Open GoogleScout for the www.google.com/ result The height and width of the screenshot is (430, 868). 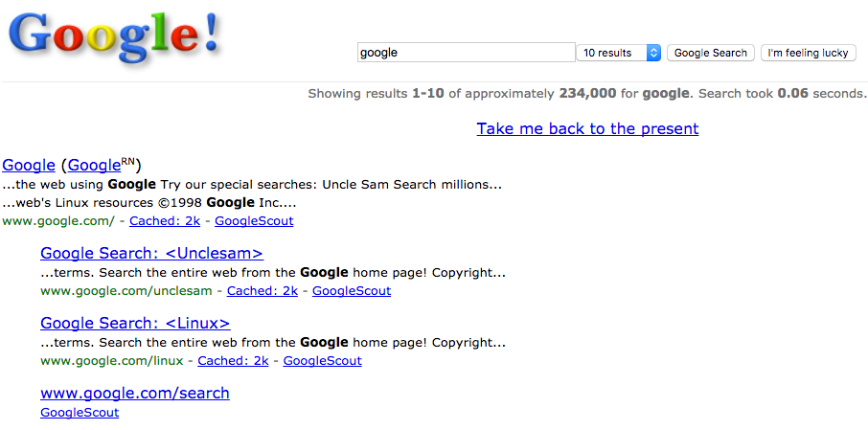point(254,221)
